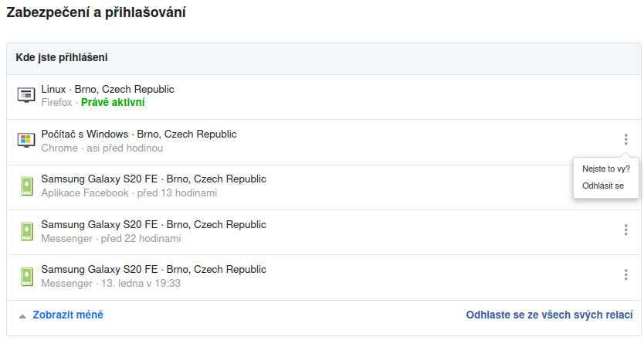Open three-dot menu for Windows Chrome session
The width and height of the screenshot is (644, 344).
tap(626, 139)
